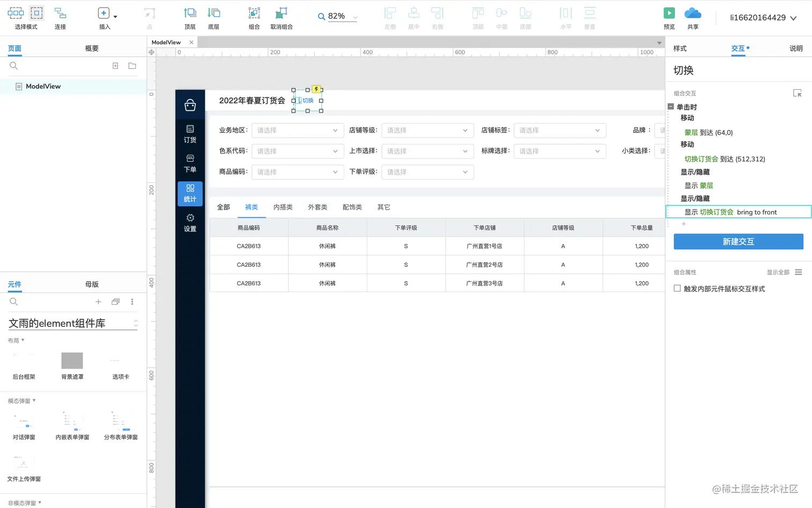812x508 pixels.
Task: Switch to the 母版 masters tab
Action: point(92,284)
